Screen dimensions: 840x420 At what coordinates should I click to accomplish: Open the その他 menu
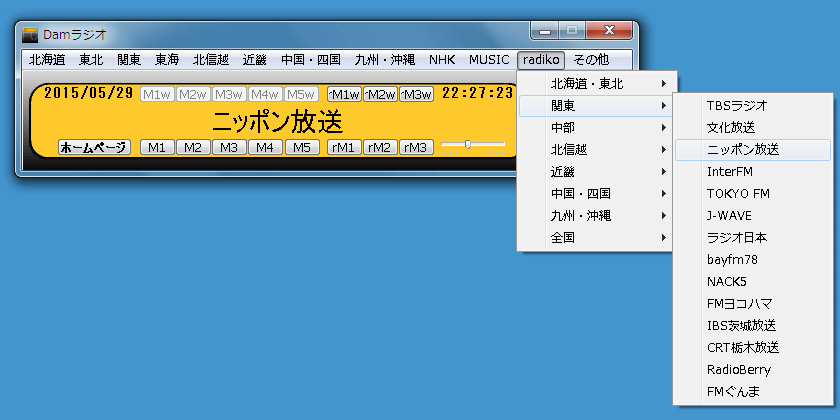point(591,59)
